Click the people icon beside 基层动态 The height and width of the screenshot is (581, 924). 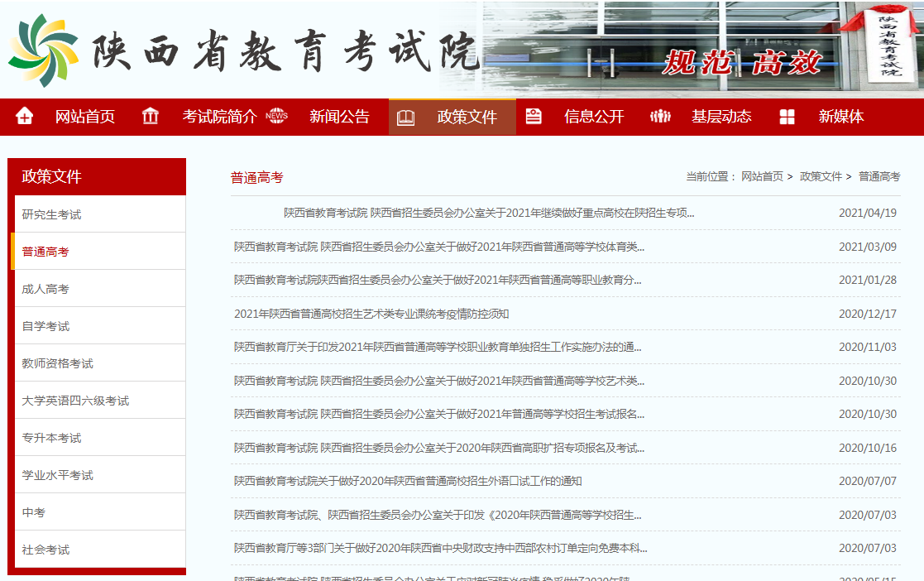660,116
